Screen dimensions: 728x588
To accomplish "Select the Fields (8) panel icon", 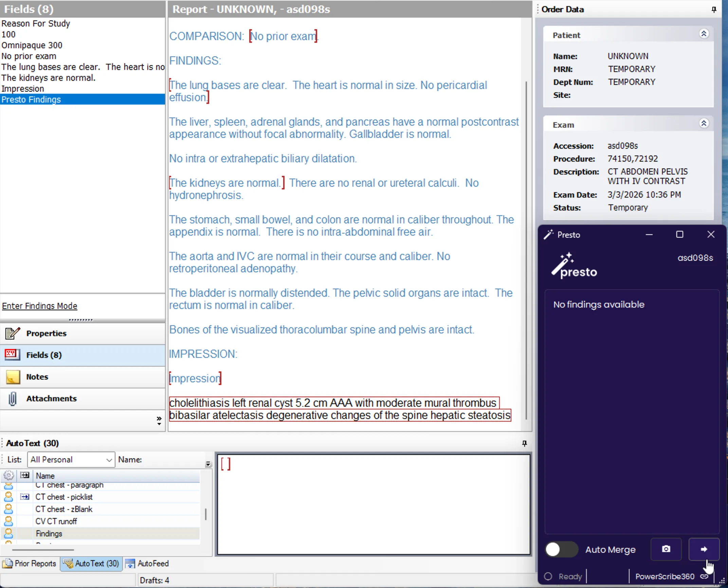I will point(12,355).
